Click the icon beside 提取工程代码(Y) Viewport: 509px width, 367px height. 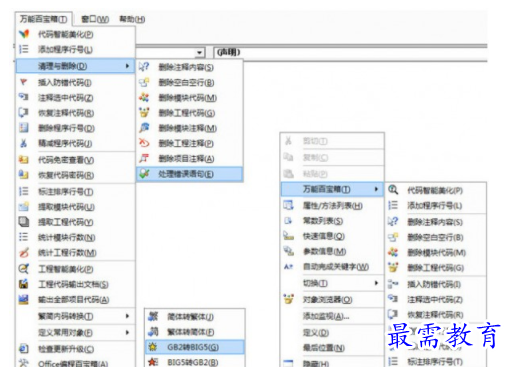(x=23, y=222)
